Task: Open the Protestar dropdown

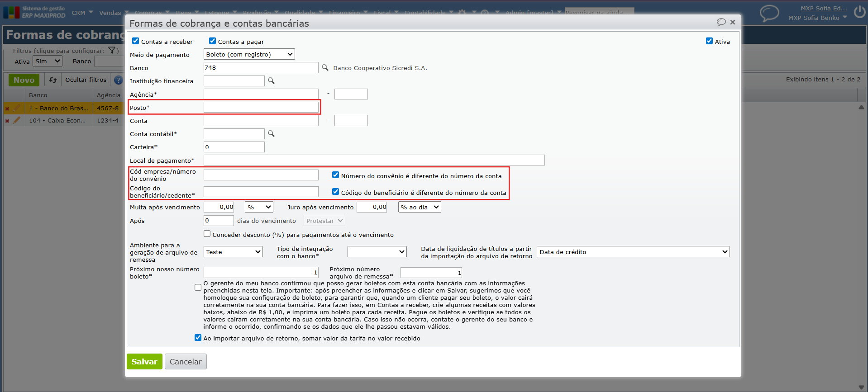Action: (x=324, y=221)
